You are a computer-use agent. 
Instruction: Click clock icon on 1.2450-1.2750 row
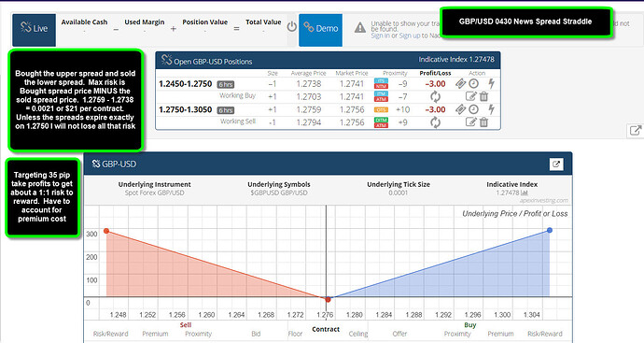coord(473,83)
